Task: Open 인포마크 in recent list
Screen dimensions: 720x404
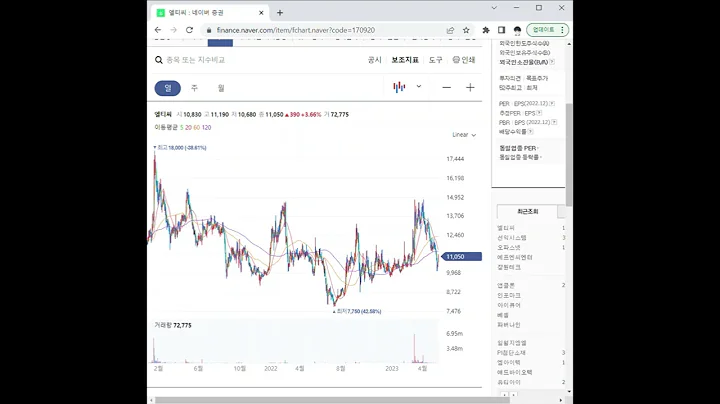Action: click(x=509, y=295)
